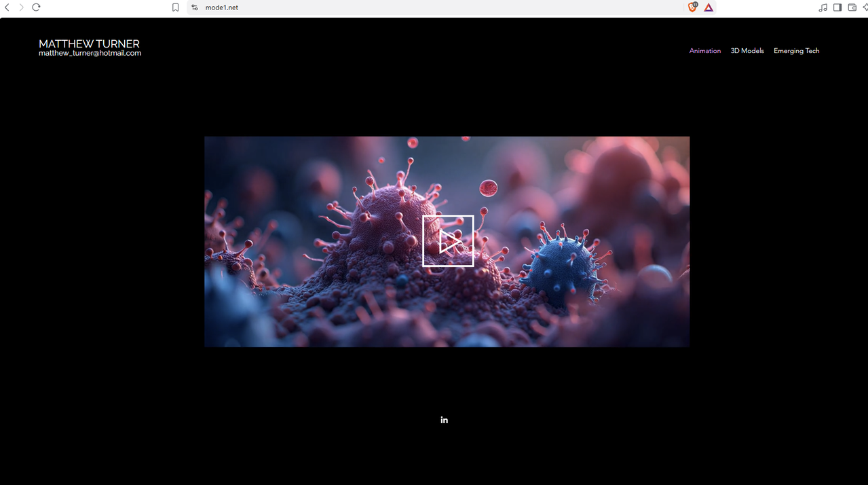Play the virus animation video

click(448, 241)
